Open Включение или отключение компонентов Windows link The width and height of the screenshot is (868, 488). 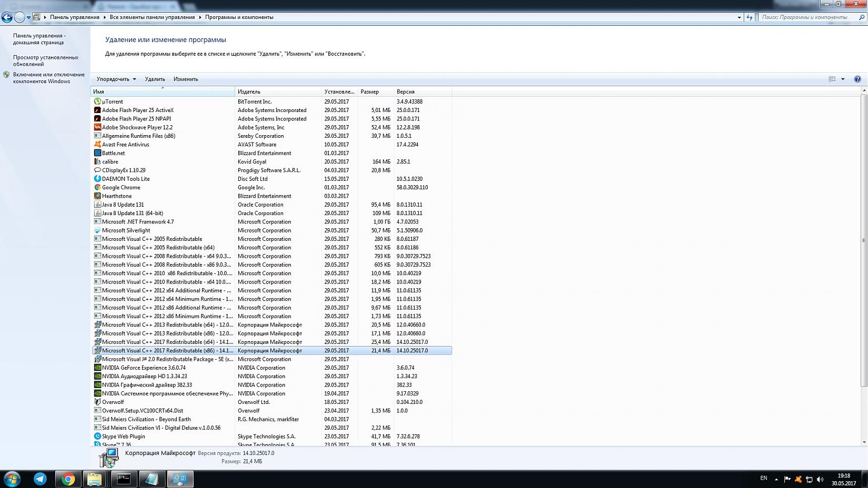coord(49,78)
